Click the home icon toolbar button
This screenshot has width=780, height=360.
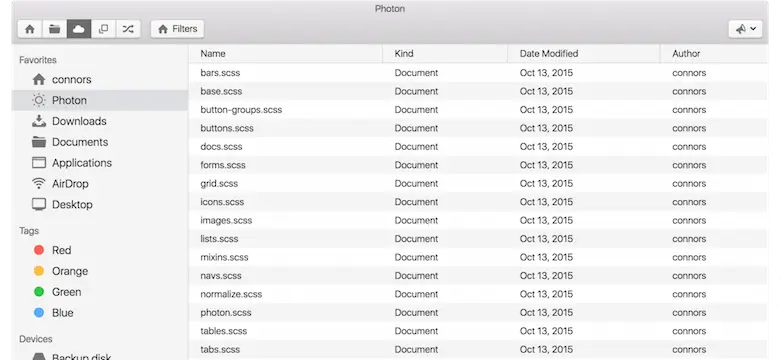[30, 29]
